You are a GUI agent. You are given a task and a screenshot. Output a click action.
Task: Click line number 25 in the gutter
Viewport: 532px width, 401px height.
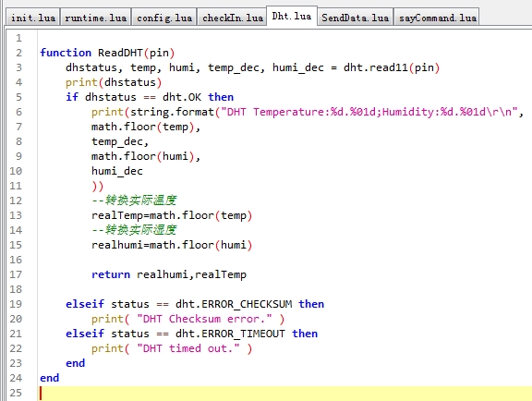click(16, 393)
